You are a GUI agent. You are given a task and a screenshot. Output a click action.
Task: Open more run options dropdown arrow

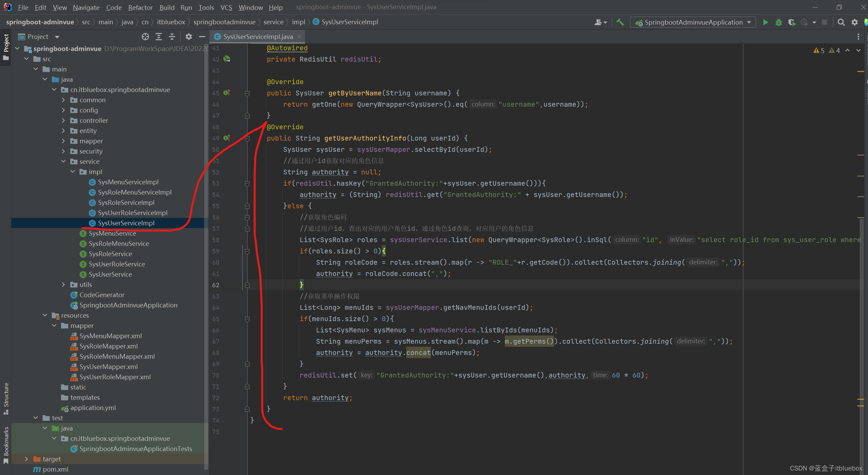click(x=814, y=22)
